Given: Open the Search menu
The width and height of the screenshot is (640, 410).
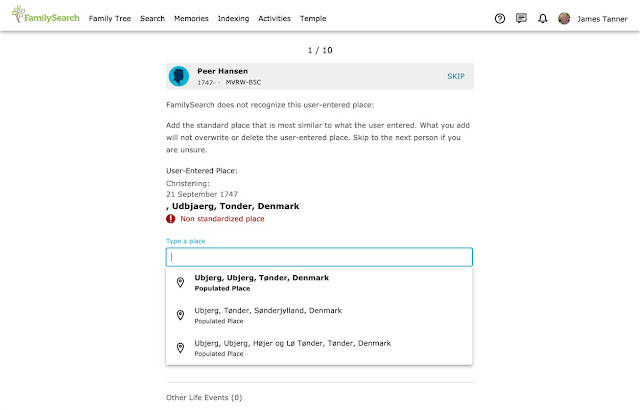Looking at the screenshot, I should point(152,18).
